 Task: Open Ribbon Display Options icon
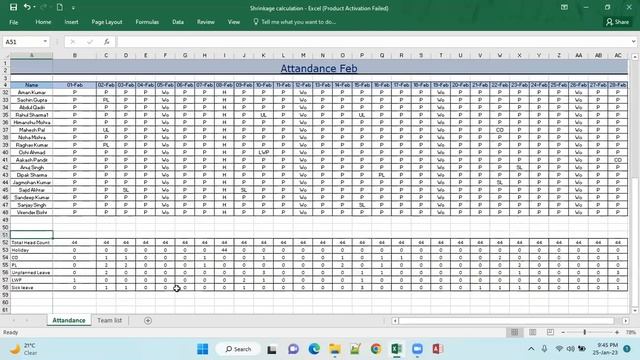point(564,7)
